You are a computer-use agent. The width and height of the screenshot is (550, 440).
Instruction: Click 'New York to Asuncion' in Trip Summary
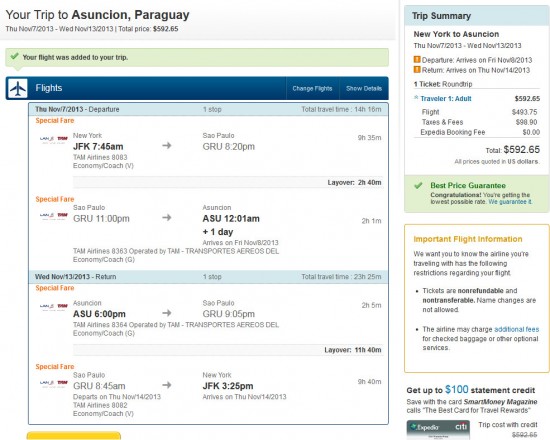click(x=456, y=34)
